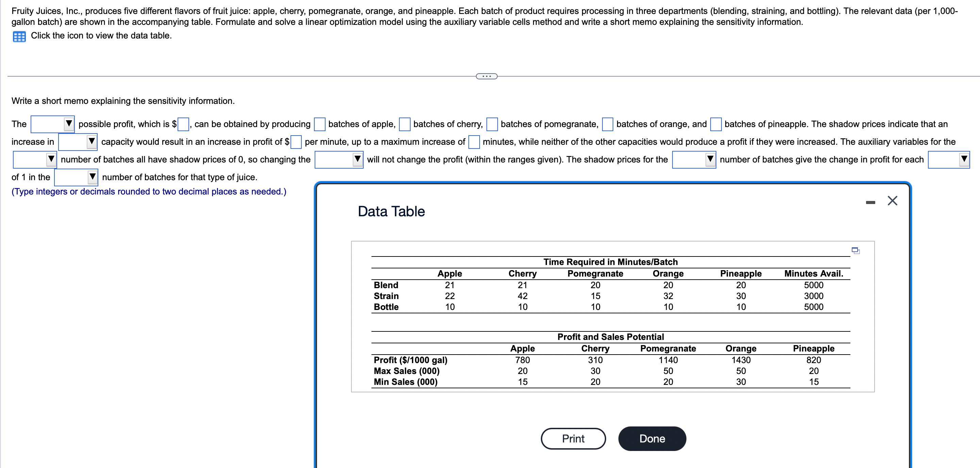Image resolution: width=980 pixels, height=468 pixels.
Task: Open dropdown before 'number of batches all have'
Action: 35,159
